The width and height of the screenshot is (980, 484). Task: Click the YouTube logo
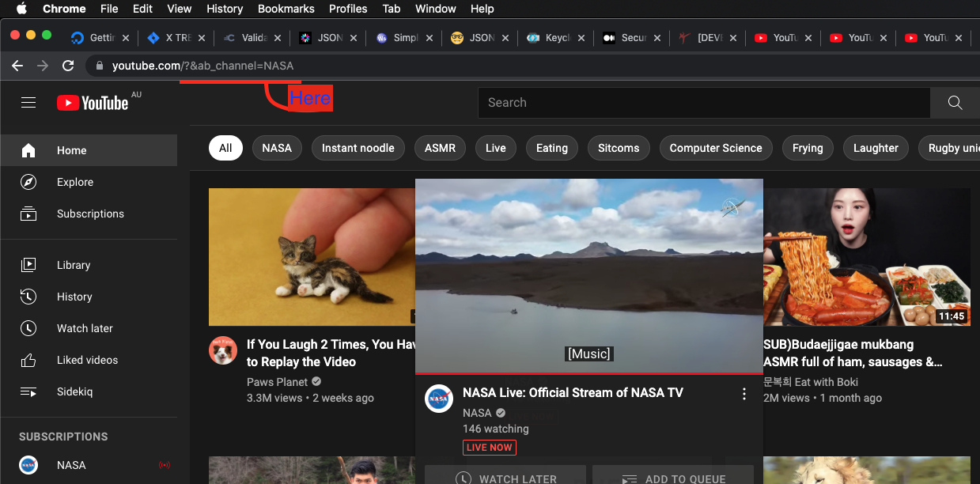pos(93,103)
